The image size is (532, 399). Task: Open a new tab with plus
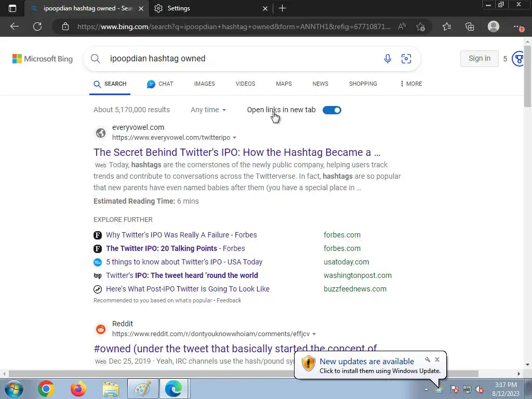click(282, 8)
